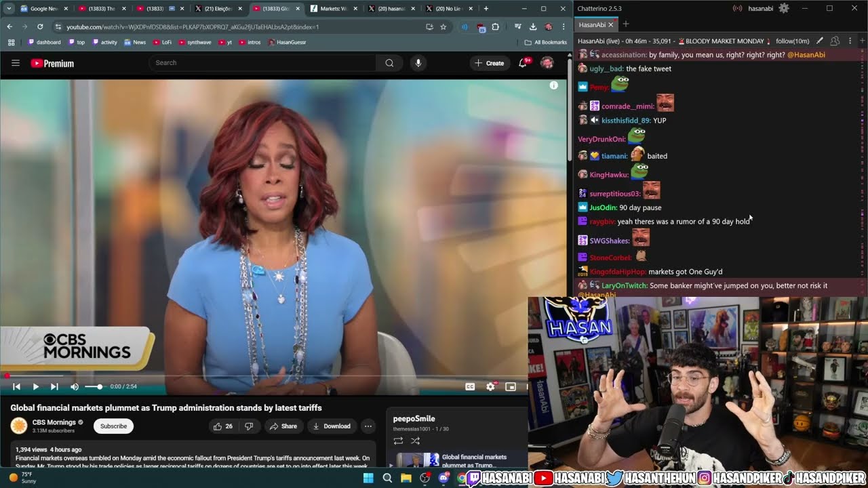
Task: Select the HasanAbi tab in Chatterino
Action: click(595, 24)
